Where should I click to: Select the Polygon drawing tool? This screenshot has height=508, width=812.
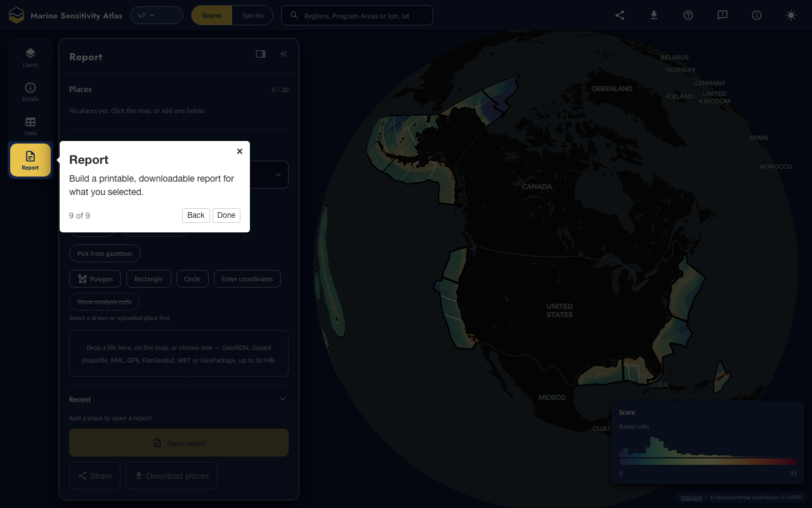click(95, 279)
